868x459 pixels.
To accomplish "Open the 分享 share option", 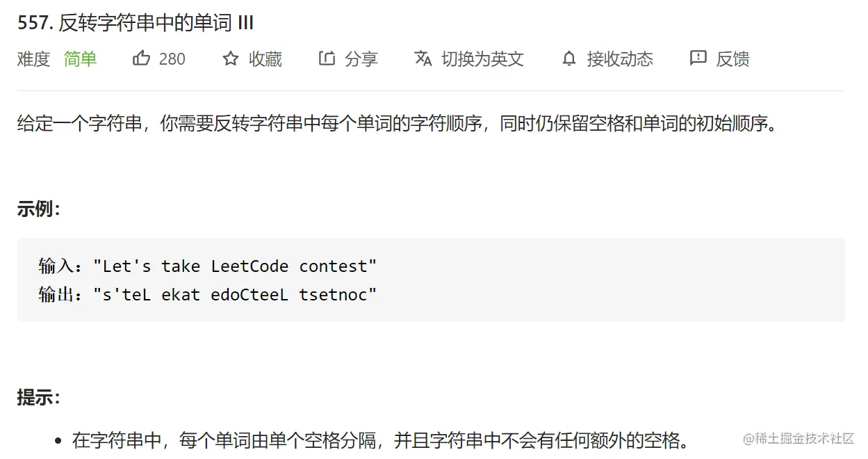I will tap(361, 59).
